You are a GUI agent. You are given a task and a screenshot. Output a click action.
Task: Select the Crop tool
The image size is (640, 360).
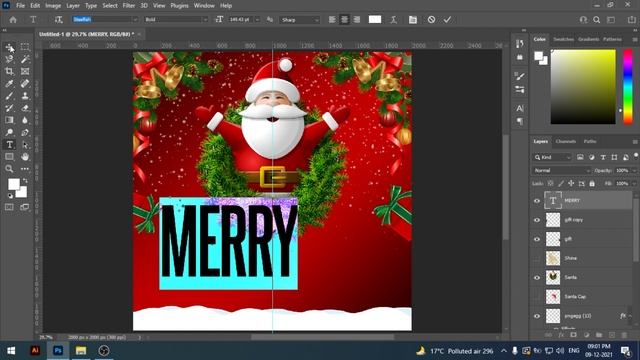9,71
